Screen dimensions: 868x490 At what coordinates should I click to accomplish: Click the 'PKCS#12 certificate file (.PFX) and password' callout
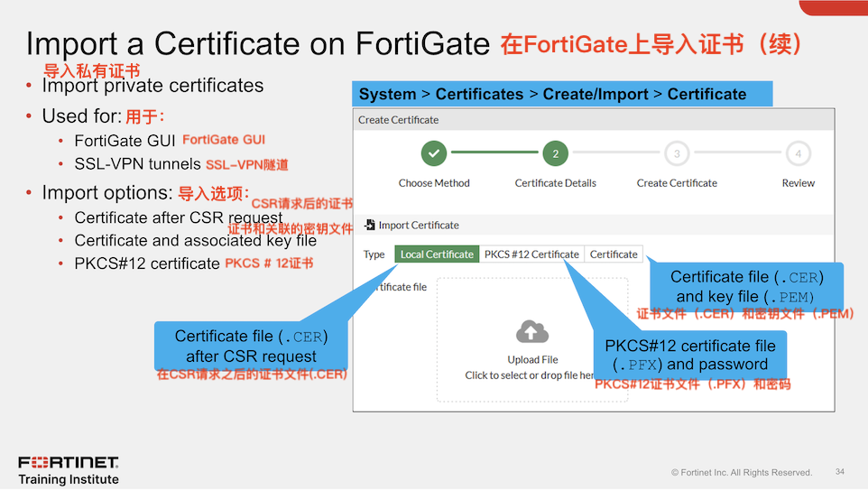coord(689,355)
